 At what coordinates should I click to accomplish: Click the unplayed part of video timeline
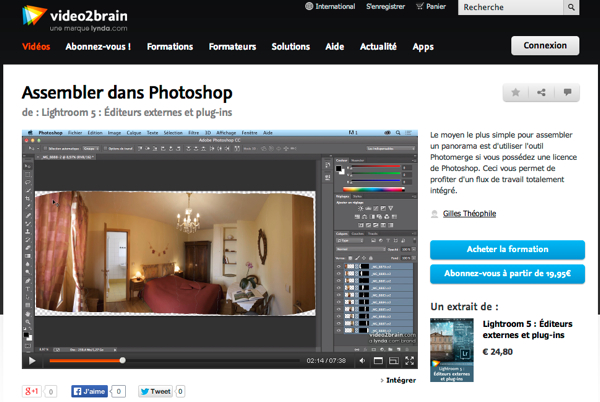coord(212,360)
